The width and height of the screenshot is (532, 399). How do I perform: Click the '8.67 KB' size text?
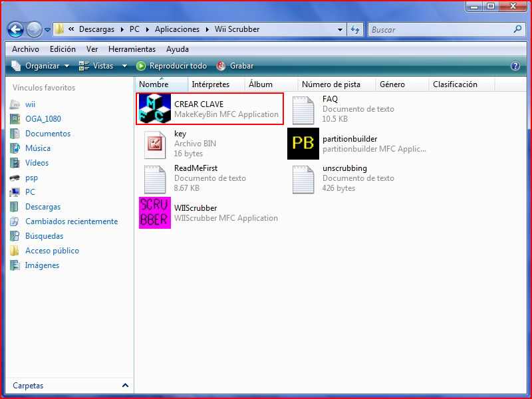[186, 188]
